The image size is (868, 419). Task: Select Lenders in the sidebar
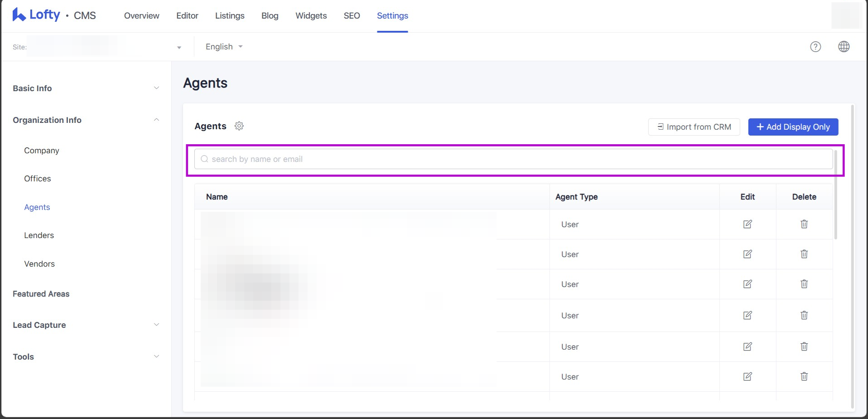39,235
